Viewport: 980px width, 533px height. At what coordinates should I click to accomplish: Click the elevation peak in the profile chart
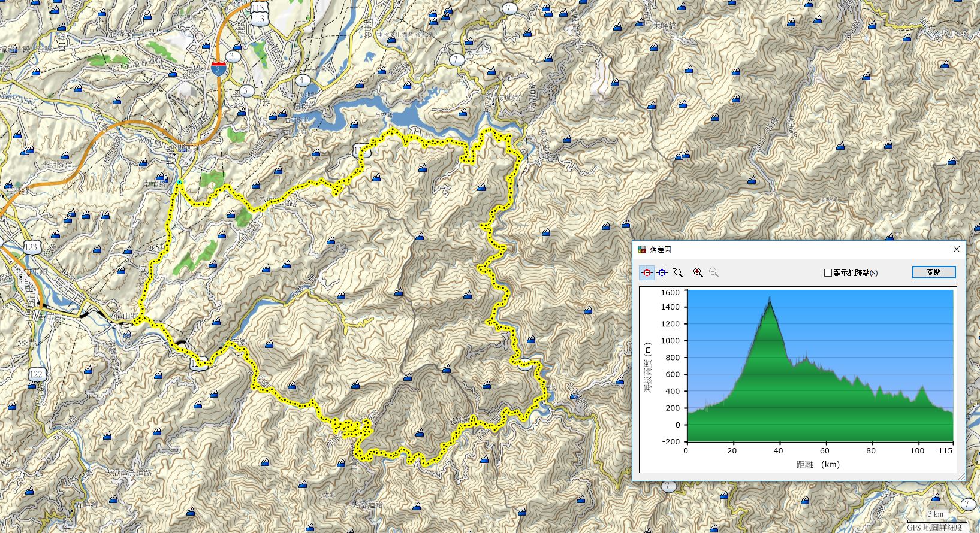pyautogui.click(x=770, y=299)
